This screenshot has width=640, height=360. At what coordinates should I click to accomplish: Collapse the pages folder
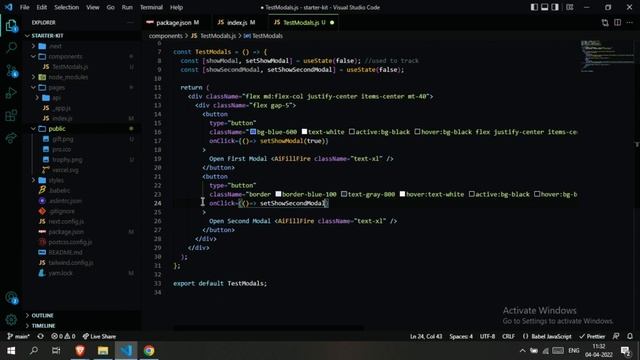point(56,87)
